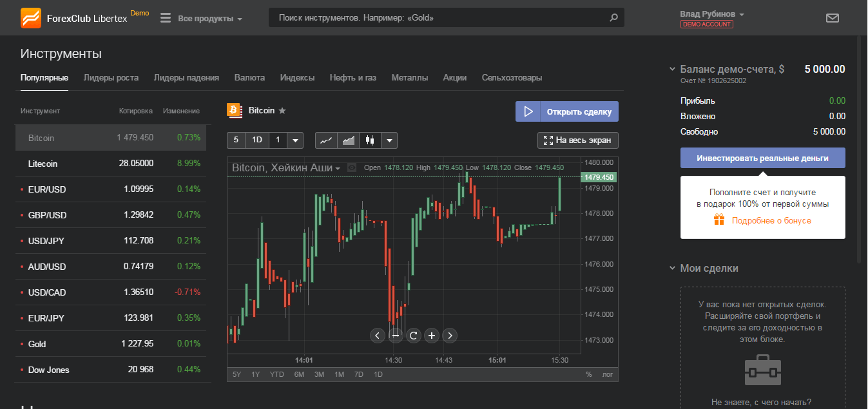Select the 5 interval button

click(x=236, y=140)
